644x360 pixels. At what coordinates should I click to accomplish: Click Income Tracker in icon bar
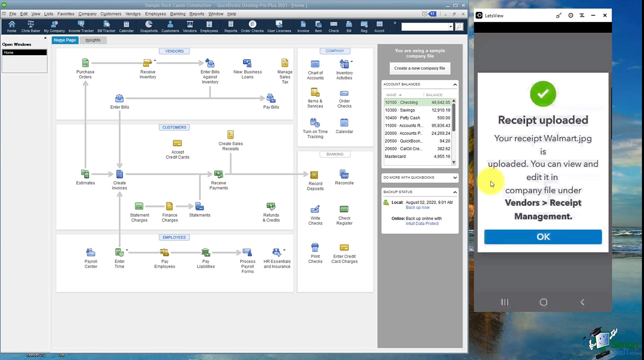(x=81, y=26)
